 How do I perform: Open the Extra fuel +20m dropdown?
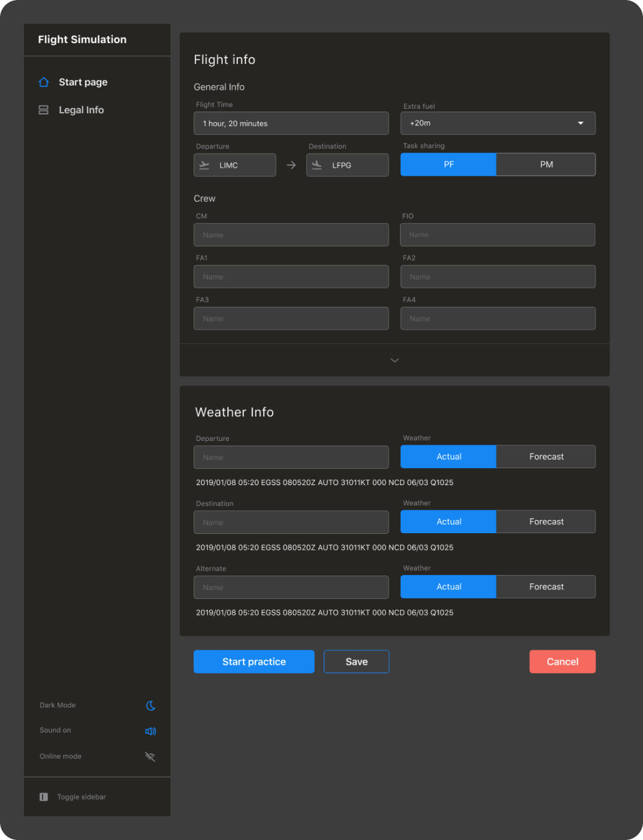(x=498, y=123)
